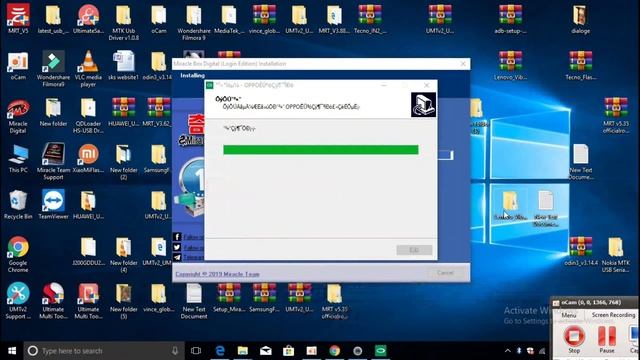Open the adb-setup archive on the desktop
The image size is (640, 360).
510,19
